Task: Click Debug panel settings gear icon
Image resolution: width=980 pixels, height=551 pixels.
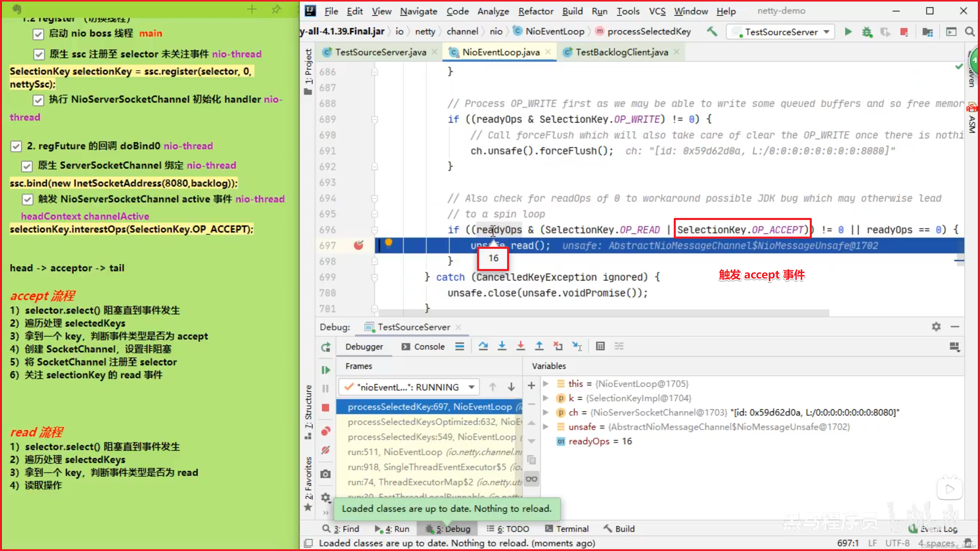Action: click(936, 326)
